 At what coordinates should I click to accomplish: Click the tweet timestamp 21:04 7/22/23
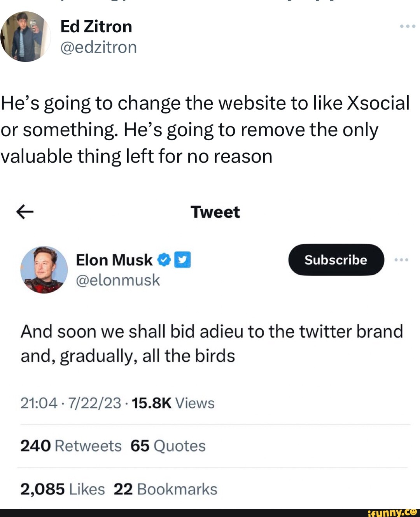70,403
